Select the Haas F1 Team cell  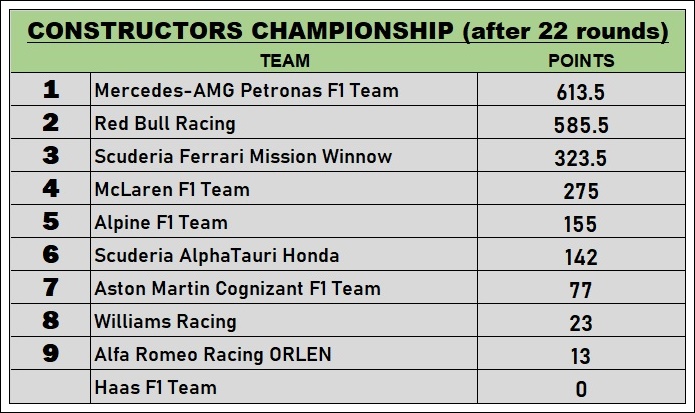point(155,388)
